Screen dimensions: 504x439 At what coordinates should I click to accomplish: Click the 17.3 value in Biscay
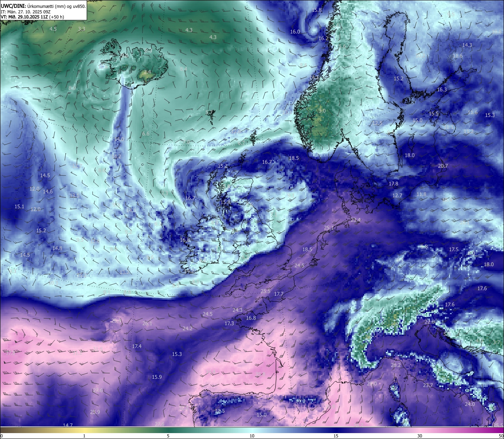point(229,324)
